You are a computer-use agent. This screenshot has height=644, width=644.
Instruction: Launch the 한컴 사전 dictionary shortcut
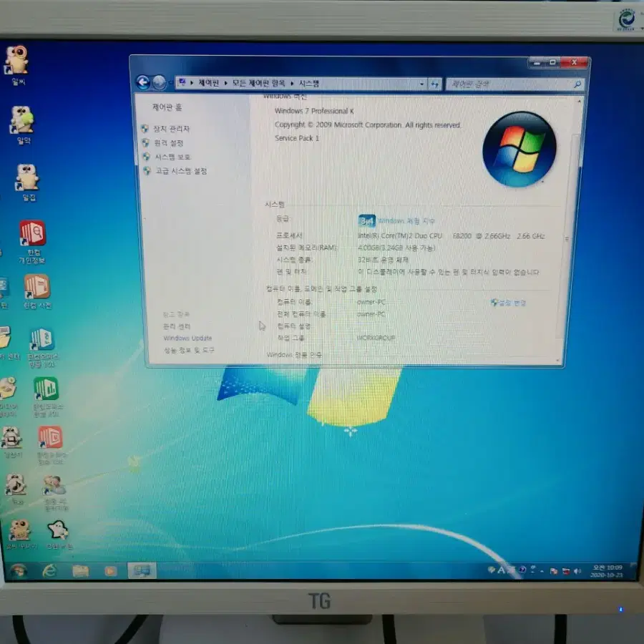37,292
